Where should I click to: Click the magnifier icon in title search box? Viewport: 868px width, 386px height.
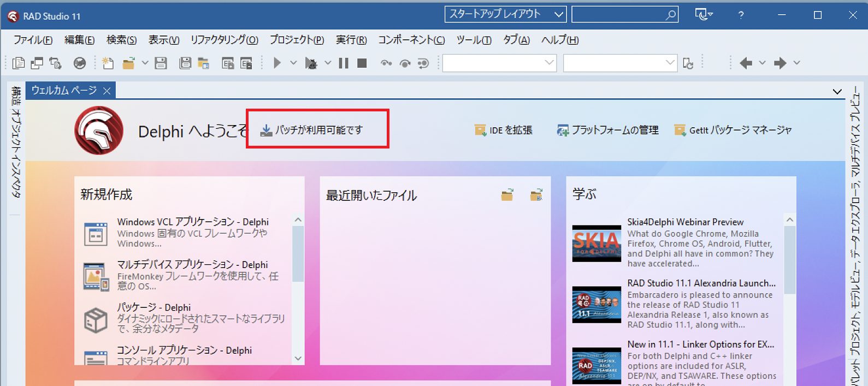pyautogui.click(x=671, y=15)
